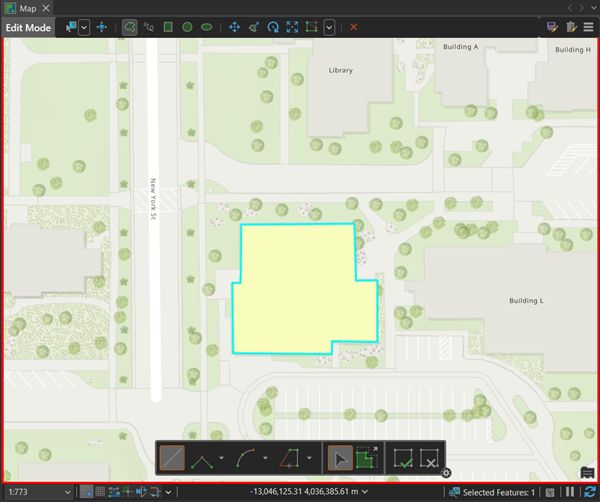Open construction toolbar settings gear
Image resolution: width=600 pixels, height=502 pixels.
(446, 473)
